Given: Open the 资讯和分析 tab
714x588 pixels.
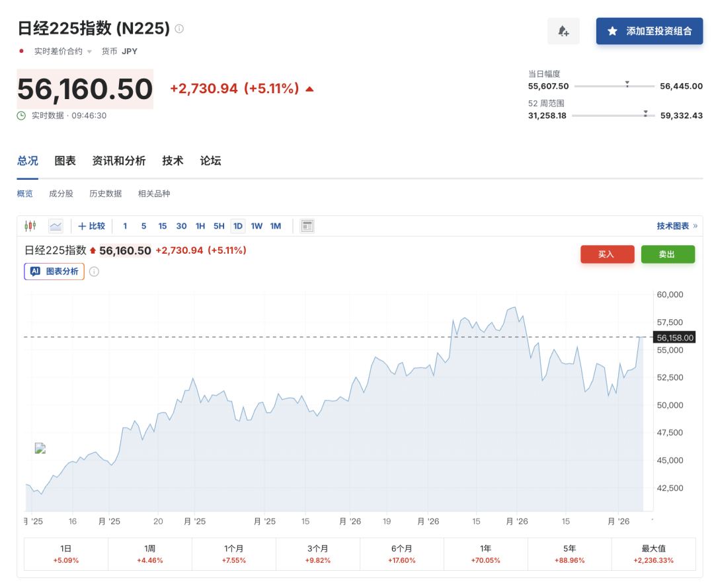Looking at the screenshot, I should [118, 161].
